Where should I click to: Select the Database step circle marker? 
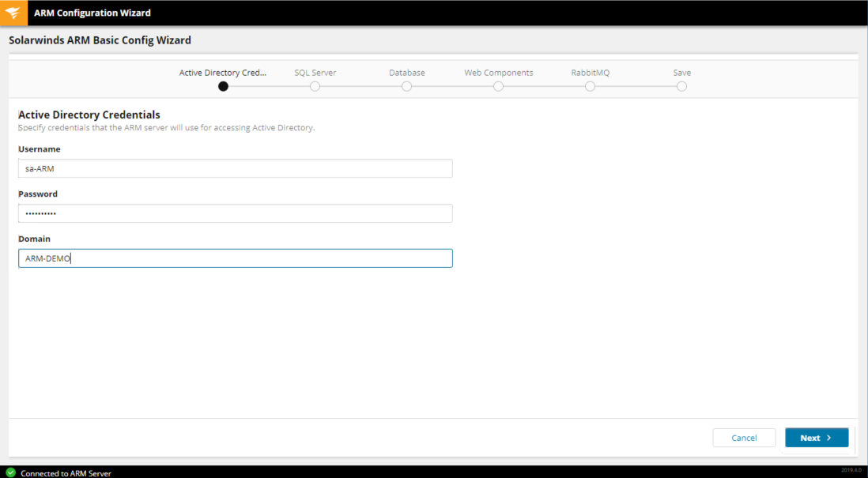pos(406,87)
